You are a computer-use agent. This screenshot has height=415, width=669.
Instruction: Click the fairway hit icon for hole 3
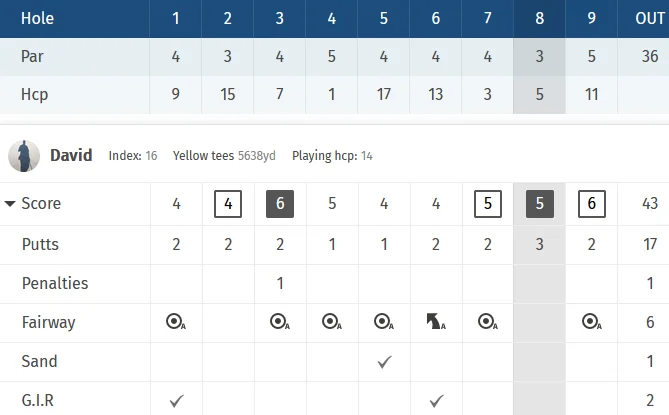(x=280, y=322)
